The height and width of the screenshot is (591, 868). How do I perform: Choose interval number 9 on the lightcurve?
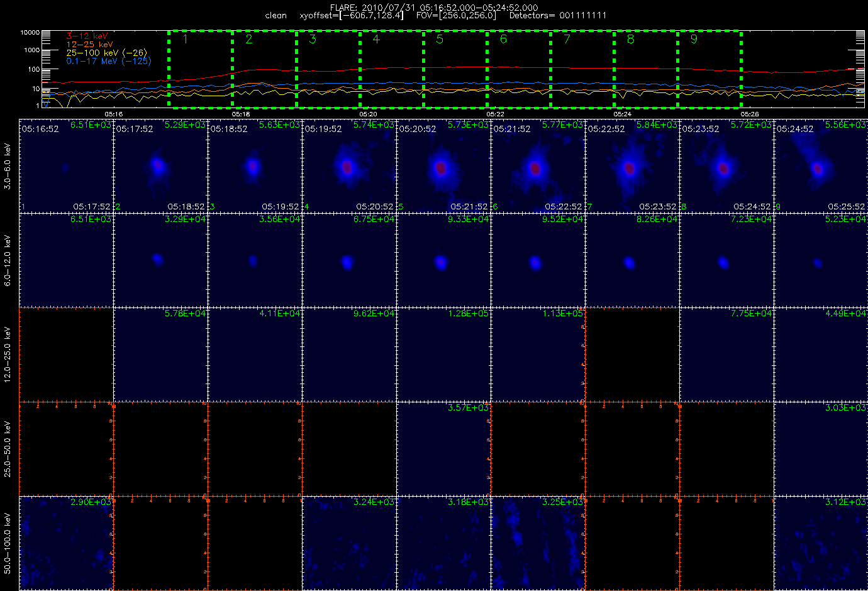click(x=694, y=40)
